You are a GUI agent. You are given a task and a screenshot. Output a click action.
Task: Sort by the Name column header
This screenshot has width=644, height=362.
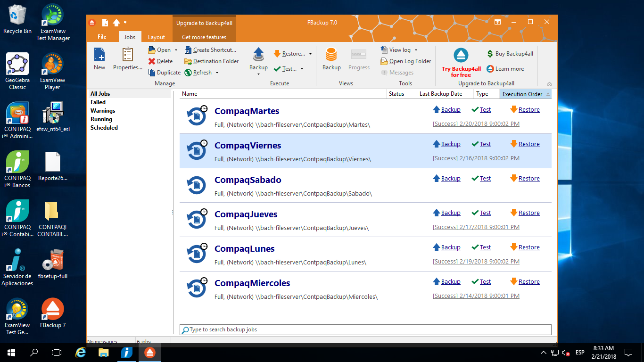tap(283, 94)
